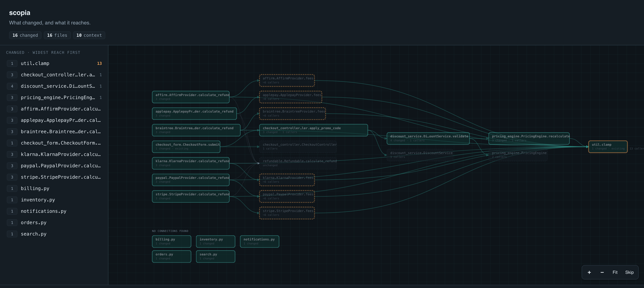Viewport: 644px width, 288px height.
Task: Select paypal.PaypalProvider row in the sidebar list
Action: coord(54,166)
